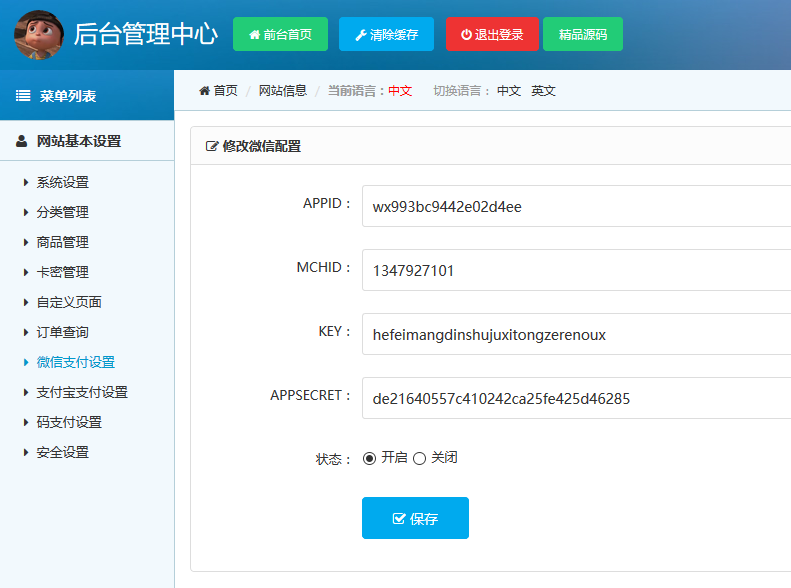This screenshot has height=588, width=791.
Task: Open 前台首页 via the green home button
Action: (280, 34)
